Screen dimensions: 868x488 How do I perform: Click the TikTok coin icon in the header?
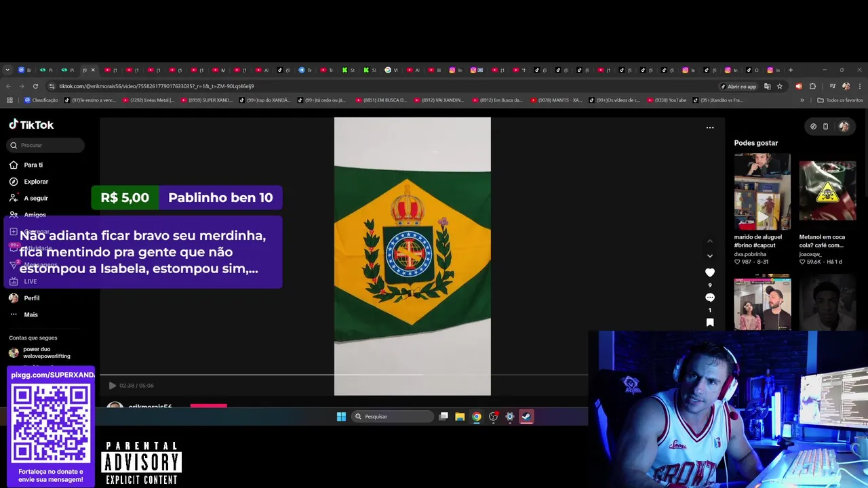click(813, 126)
